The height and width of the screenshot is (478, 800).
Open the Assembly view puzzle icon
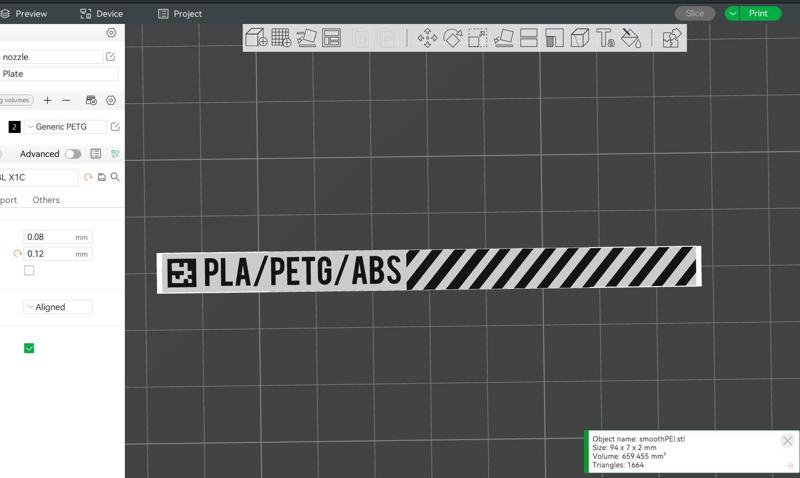pos(671,38)
